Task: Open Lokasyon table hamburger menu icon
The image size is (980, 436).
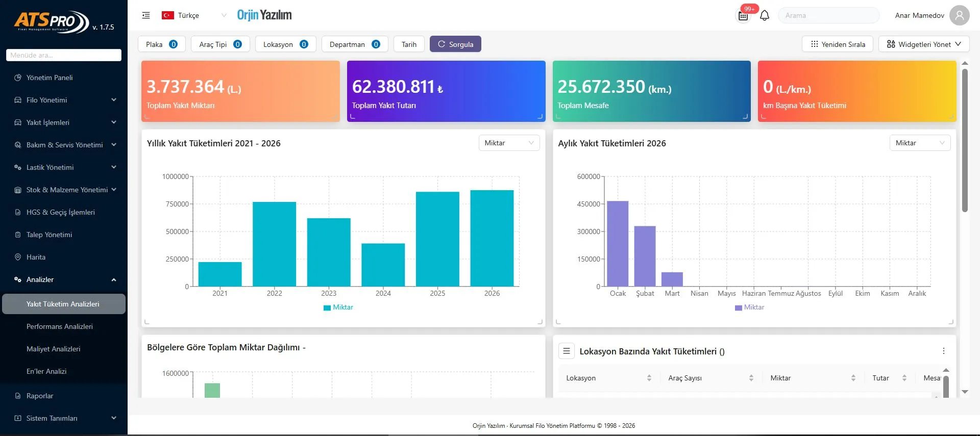Action: click(x=566, y=351)
